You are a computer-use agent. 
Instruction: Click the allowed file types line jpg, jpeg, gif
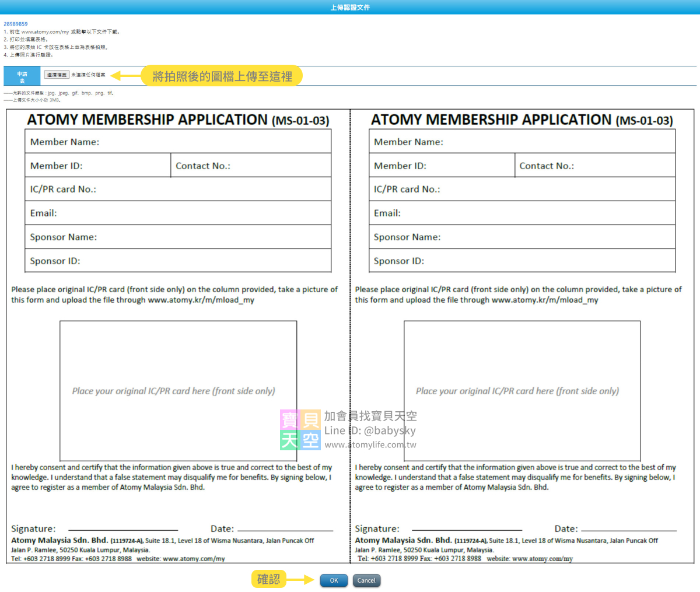point(59,93)
